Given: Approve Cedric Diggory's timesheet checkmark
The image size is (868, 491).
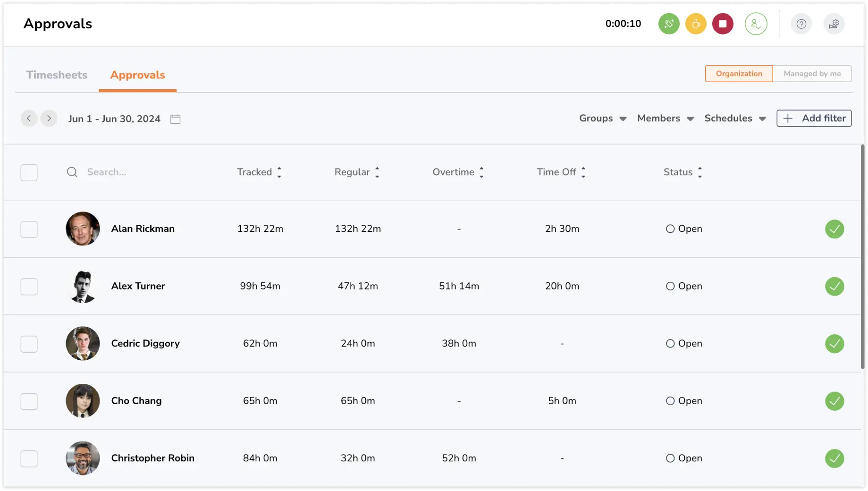Looking at the screenshot, I should 834,344.
